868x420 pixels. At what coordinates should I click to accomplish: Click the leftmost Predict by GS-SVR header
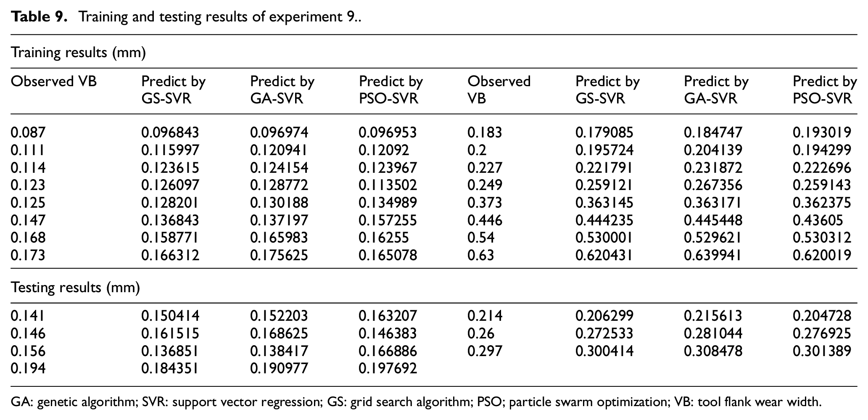click(x=173, y=90)
